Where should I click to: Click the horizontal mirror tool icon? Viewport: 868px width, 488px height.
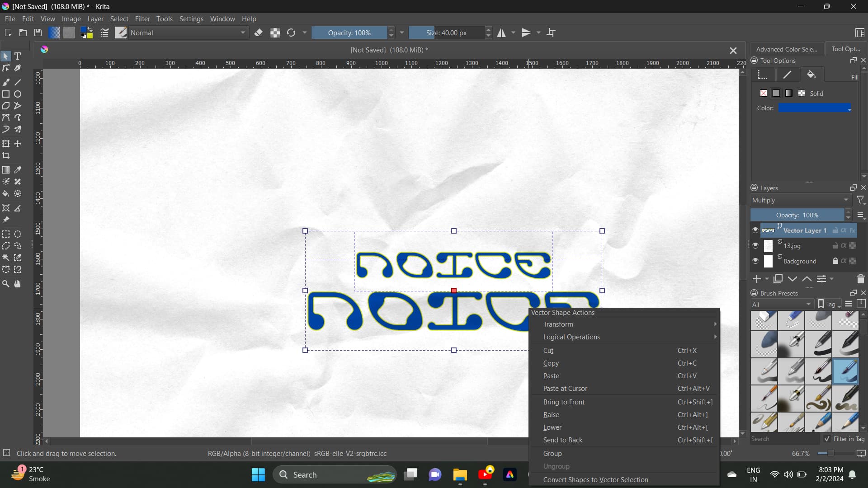point(501,33)
